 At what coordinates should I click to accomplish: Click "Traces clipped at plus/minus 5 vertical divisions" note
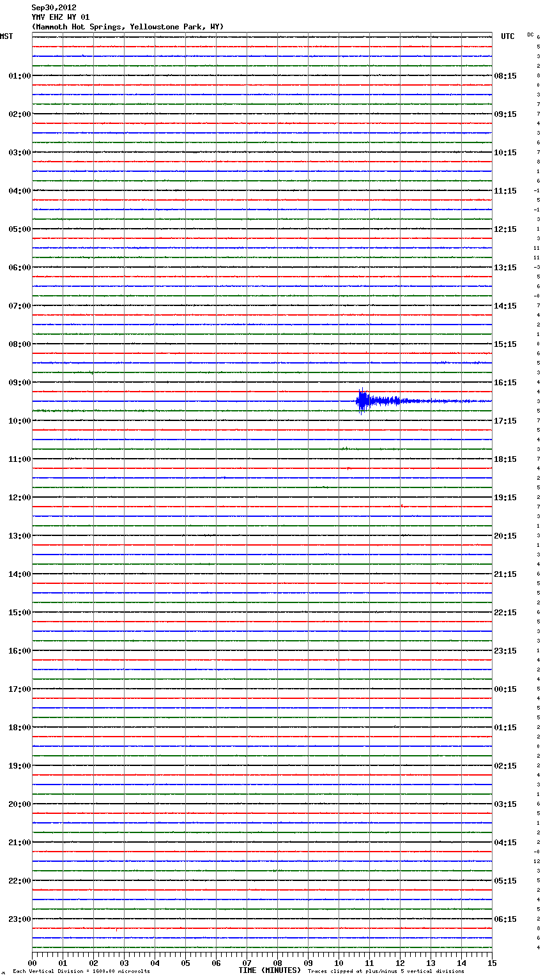(x=386, y=972)
